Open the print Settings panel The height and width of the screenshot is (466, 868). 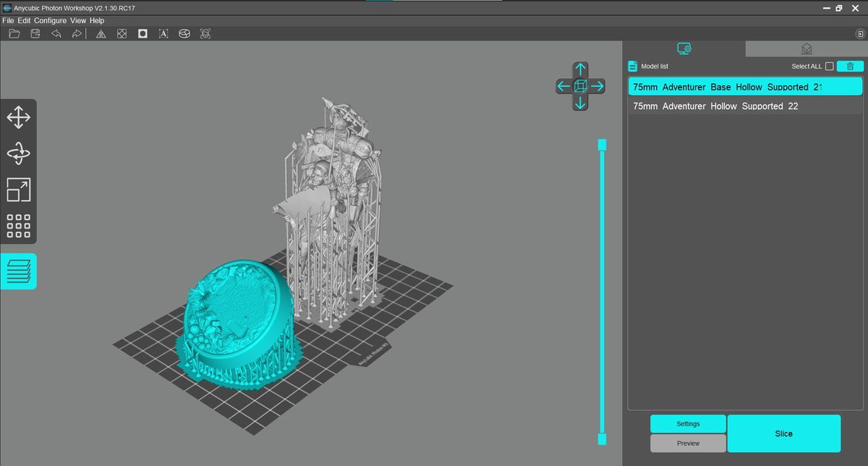[x=687, y=423]
